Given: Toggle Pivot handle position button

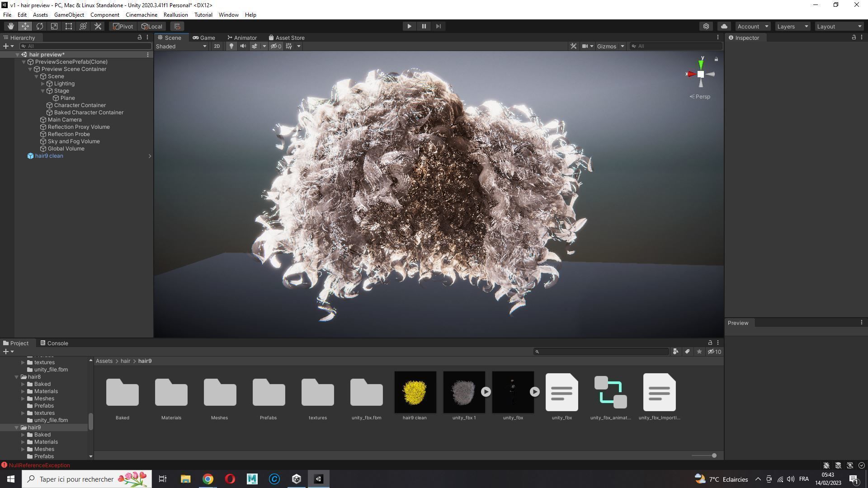Looking at the screenshot, I should (123, 26).
